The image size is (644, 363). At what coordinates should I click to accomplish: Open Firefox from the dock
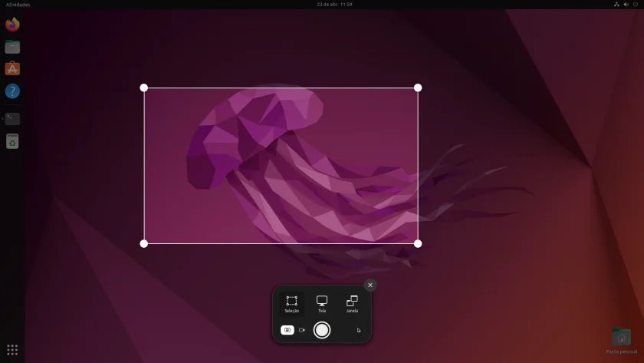click(12, 25)
